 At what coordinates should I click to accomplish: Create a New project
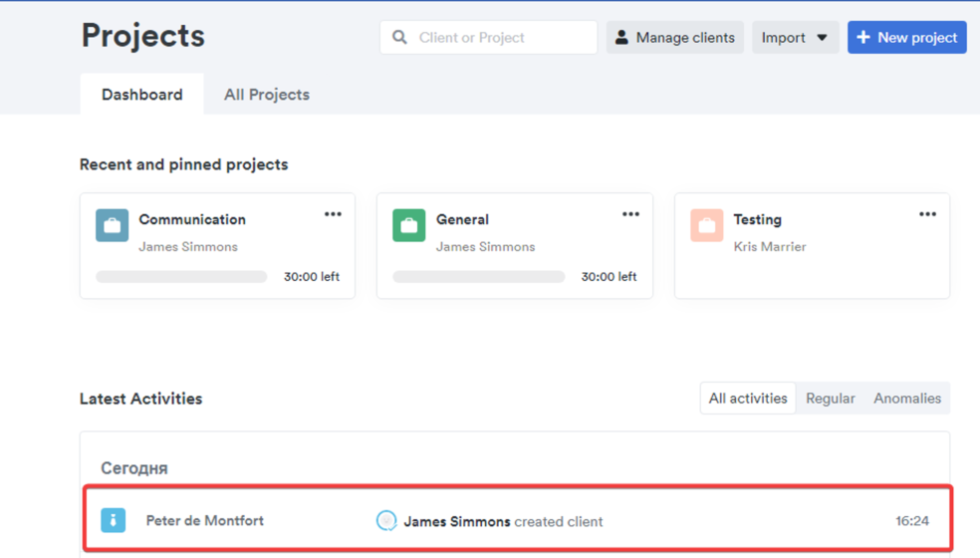[x=907, y=38]
